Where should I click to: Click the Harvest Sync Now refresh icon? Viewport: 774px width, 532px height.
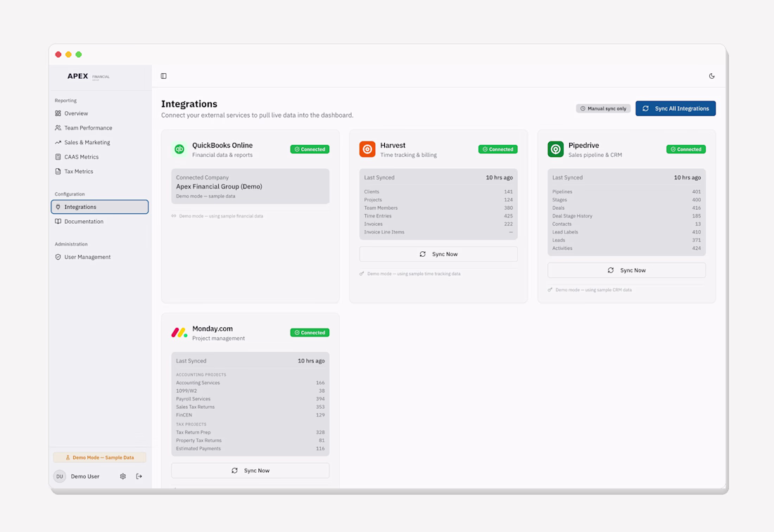[423, 254]
